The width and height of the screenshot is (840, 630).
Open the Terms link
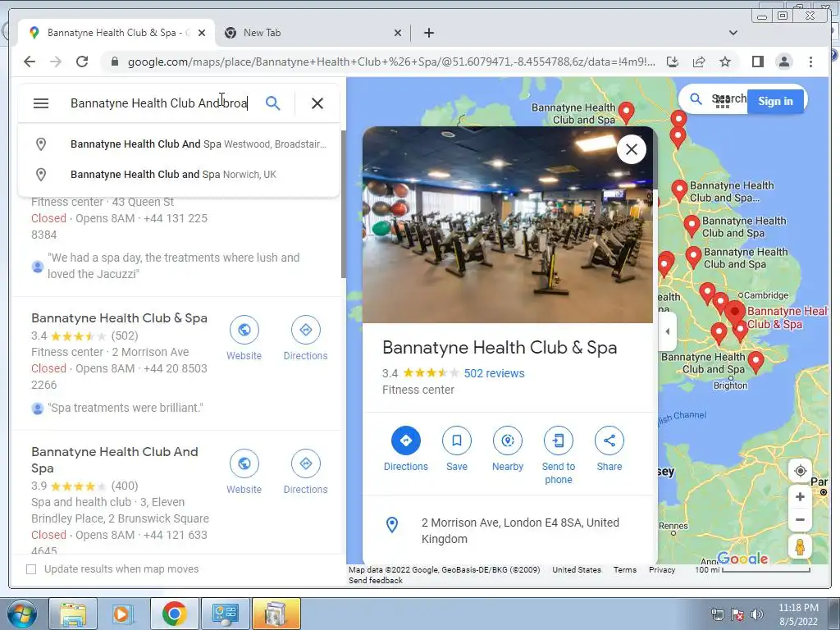pos(624,570)
